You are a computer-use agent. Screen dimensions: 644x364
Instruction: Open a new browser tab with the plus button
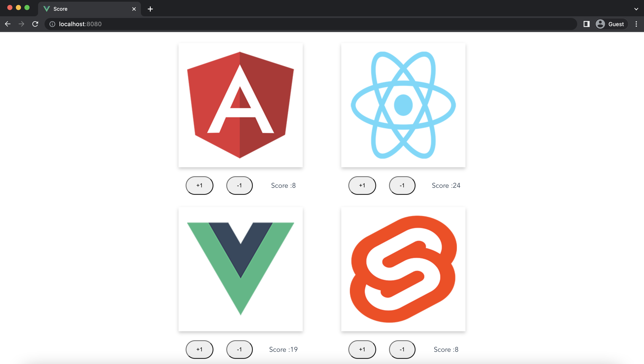pos(150,9)
